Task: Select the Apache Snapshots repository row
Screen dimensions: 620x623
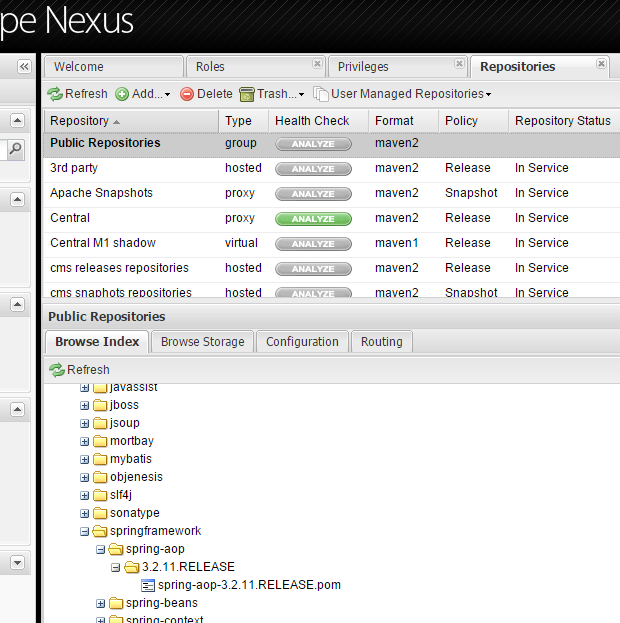Action: (x=332, y=193)
